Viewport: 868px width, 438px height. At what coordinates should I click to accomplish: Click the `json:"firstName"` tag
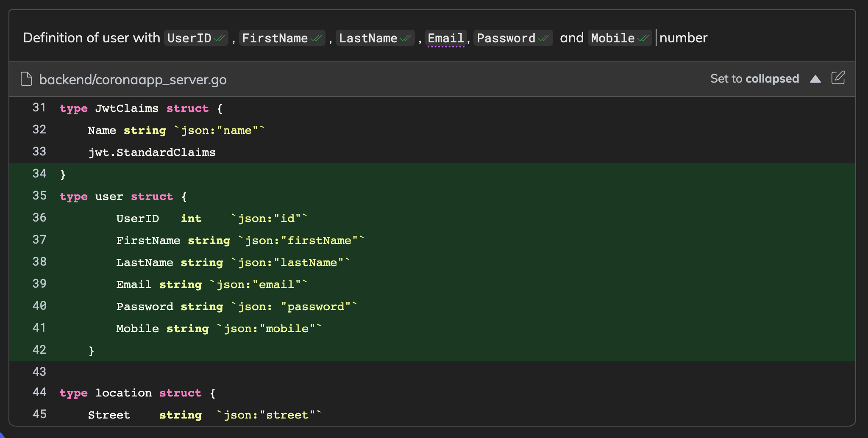coord(301,241)
